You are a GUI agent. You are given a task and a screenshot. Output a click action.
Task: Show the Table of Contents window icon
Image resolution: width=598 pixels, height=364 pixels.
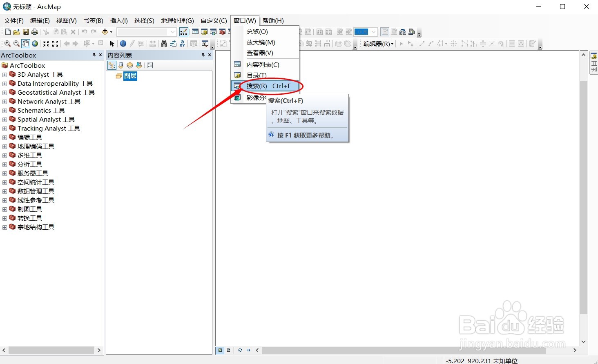click(x=195, y=32)
